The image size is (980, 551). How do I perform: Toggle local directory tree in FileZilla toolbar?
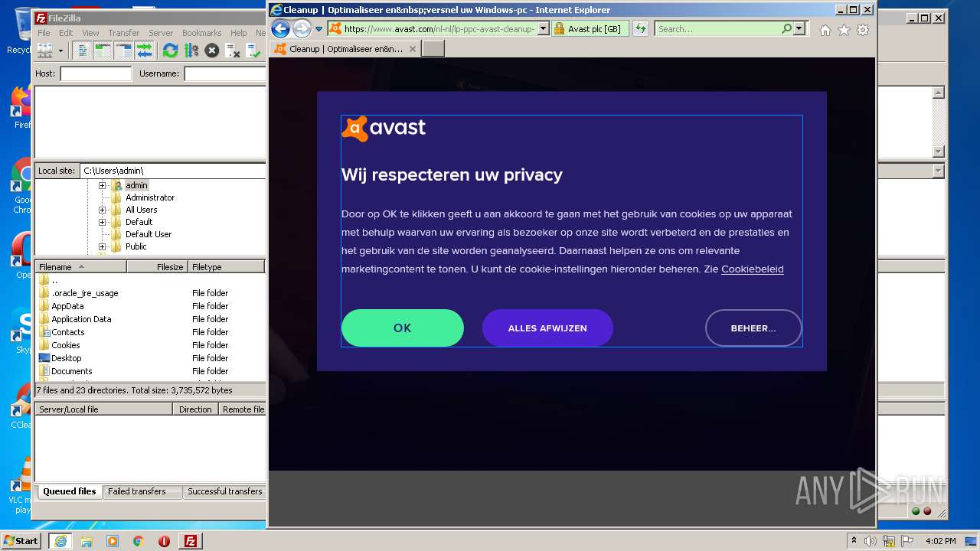click(103, 51)
